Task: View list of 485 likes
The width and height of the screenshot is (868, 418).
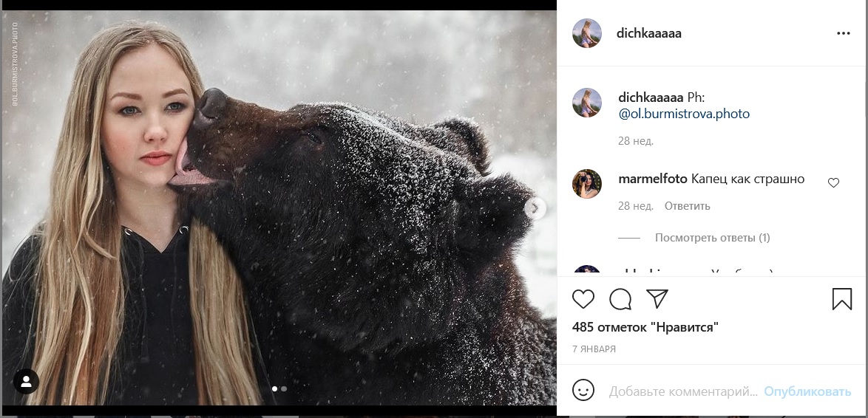Action: 645,326
